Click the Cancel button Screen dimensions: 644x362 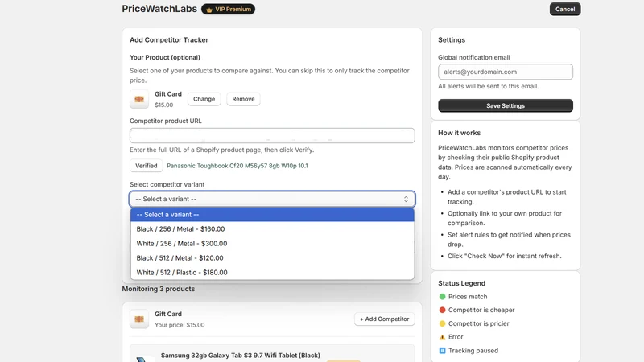pyautogui.click(x=565, y=9)
